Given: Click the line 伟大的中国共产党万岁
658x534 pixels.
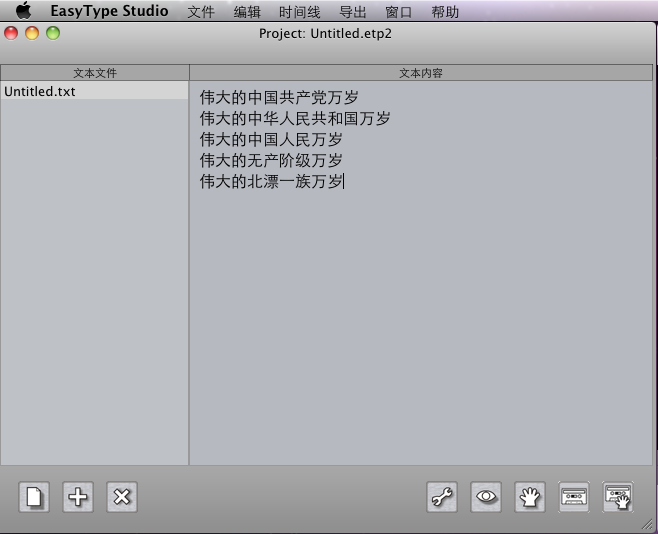Looking at the screenshot, I should click(x=279, y=97).
